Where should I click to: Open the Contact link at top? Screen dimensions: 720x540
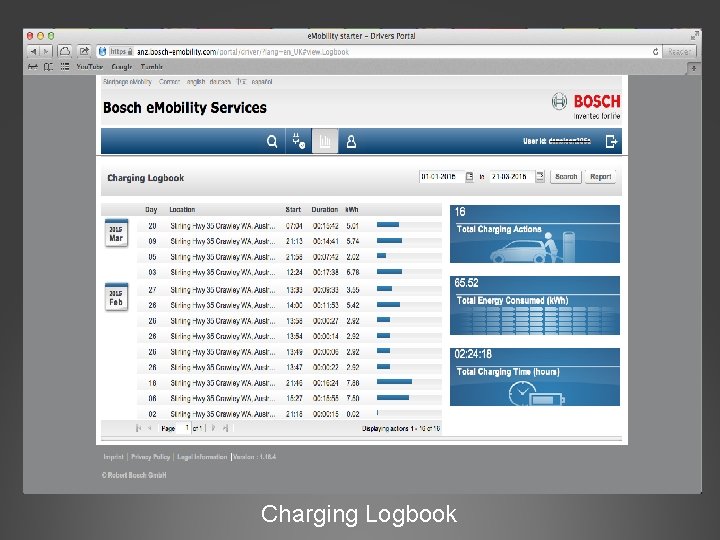point(169,82)
